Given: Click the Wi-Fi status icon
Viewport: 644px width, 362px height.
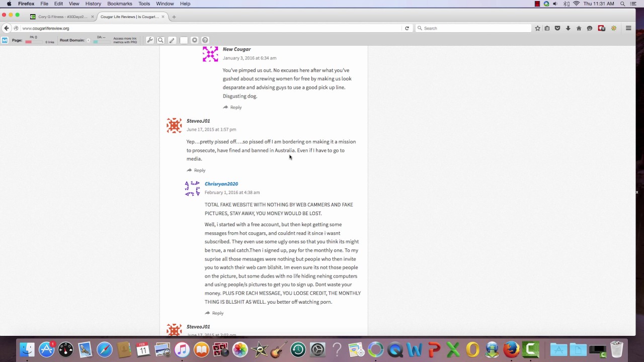Looking at the screenshot, I should 577,4.
